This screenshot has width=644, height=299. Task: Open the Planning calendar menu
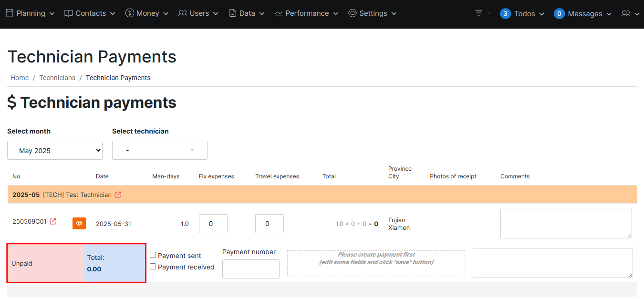[x=30, y=13]
